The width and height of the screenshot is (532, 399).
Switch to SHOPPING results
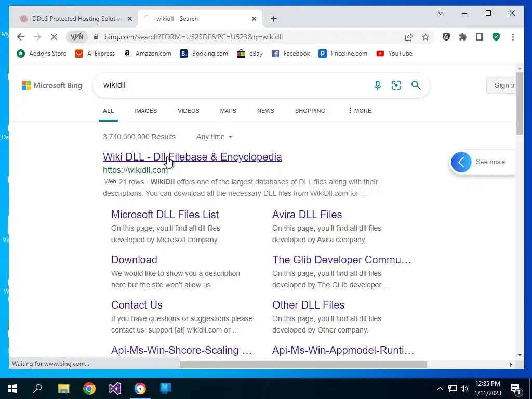310,111
